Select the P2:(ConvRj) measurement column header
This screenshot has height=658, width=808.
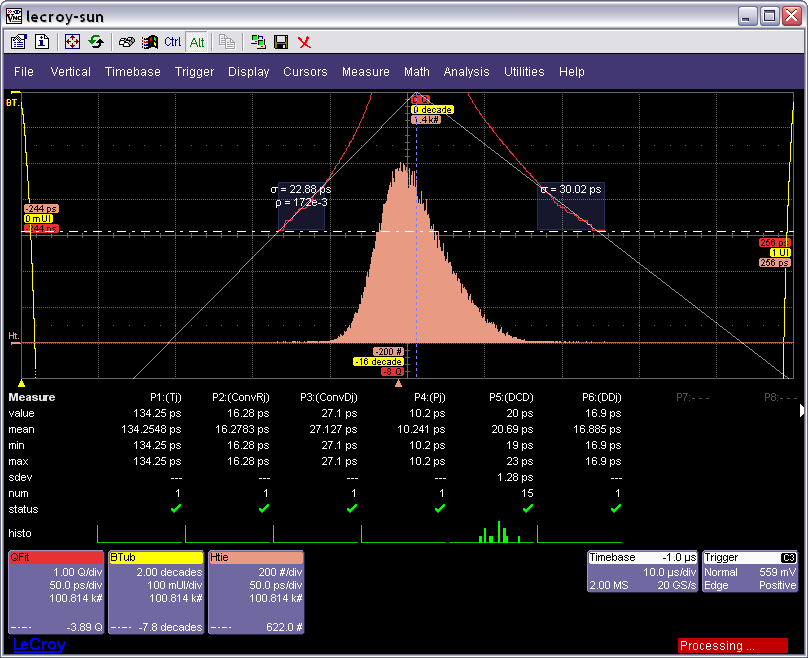pos(241,397)
